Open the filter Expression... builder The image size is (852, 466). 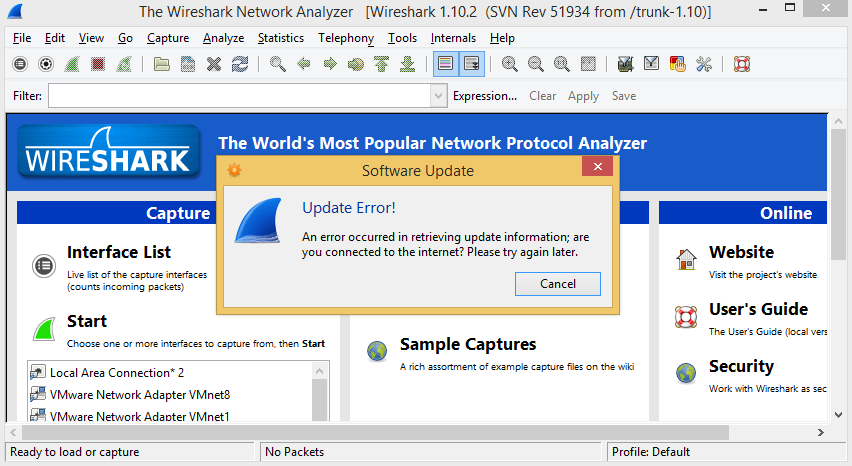pos(485,96)
